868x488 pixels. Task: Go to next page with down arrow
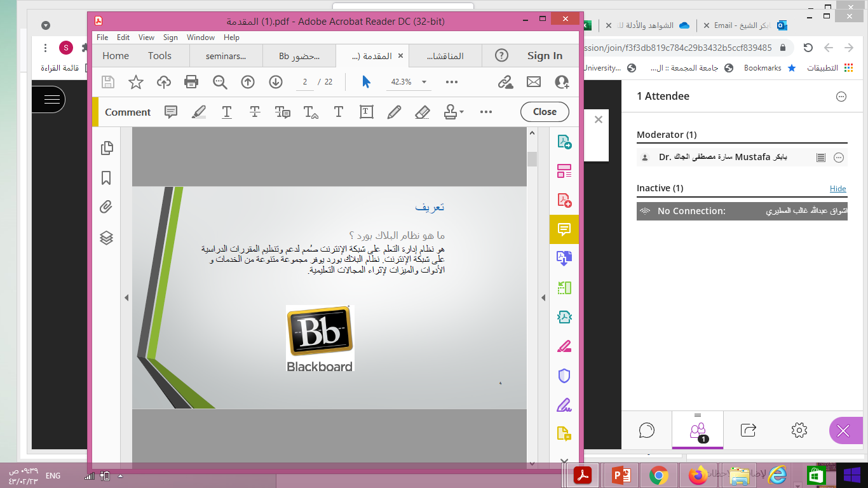pyautogui.click(x=276, y=82)
